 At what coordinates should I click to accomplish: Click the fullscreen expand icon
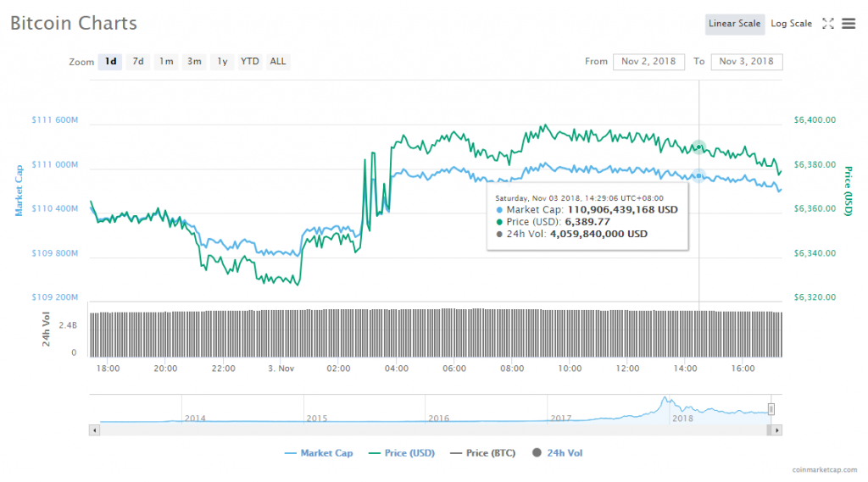(x=828, y=24)
